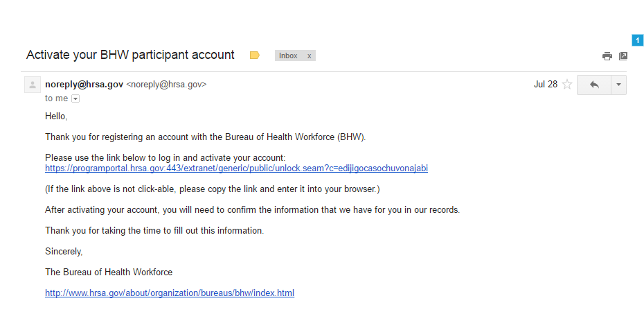
Task: Click the "Hello," greeting line
Action: click(x=57, y=116)
